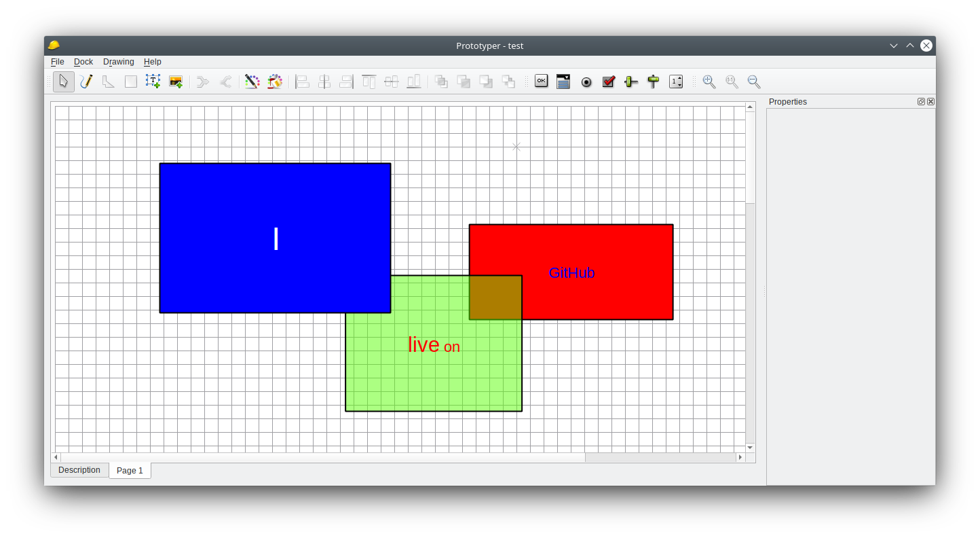Click the align top icon
The width and height of the screenshot is (980, 538).
click(369, 82)
